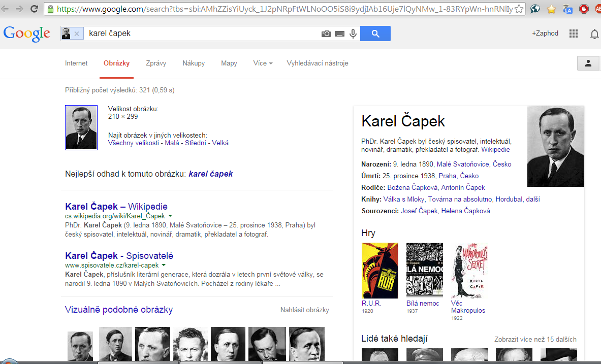Click Zobrazit více než 15 dalších

coord(535,340)
